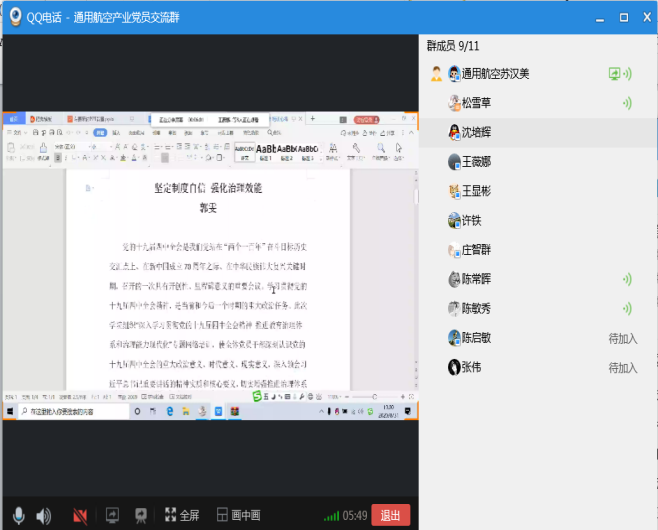Click 沈培辉's penguin avatar

coord(454,132)
